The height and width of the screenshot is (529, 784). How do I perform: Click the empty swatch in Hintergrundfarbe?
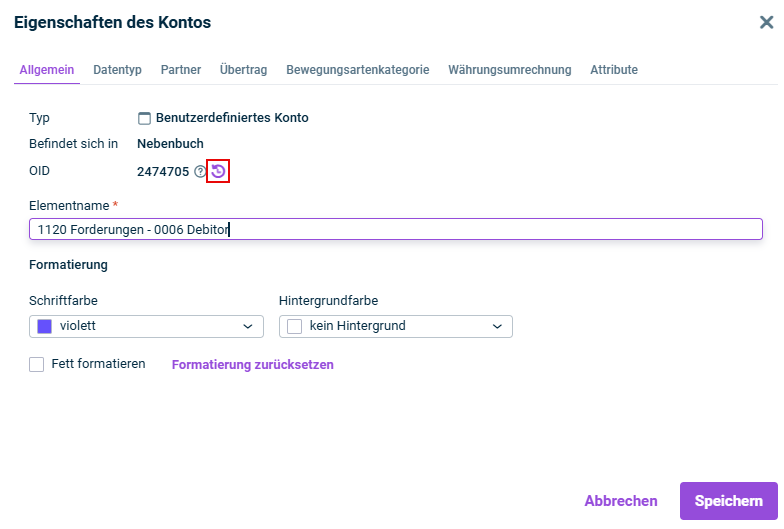294,326
